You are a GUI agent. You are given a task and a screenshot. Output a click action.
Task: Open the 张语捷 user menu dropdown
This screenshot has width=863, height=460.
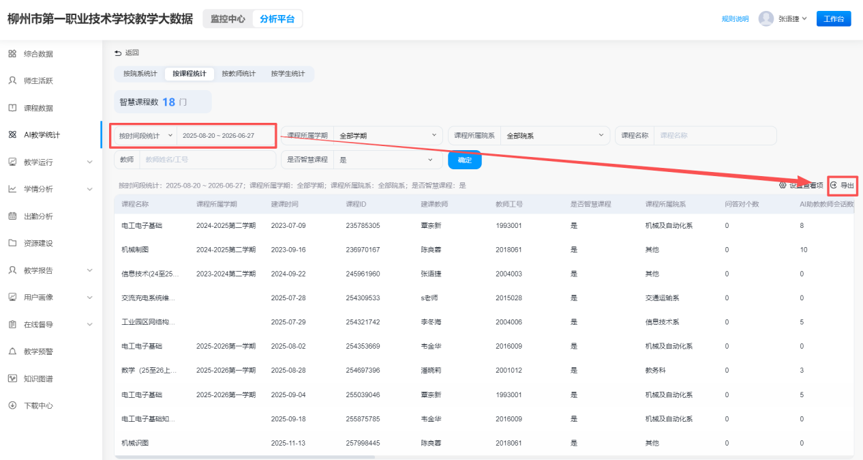[x=793, y=19]
